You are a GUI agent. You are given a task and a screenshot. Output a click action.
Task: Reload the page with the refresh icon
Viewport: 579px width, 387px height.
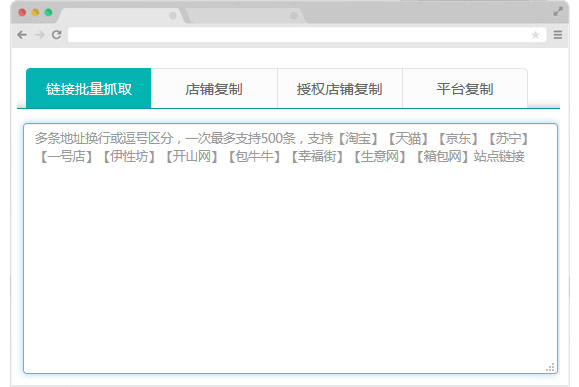(56, 35)
